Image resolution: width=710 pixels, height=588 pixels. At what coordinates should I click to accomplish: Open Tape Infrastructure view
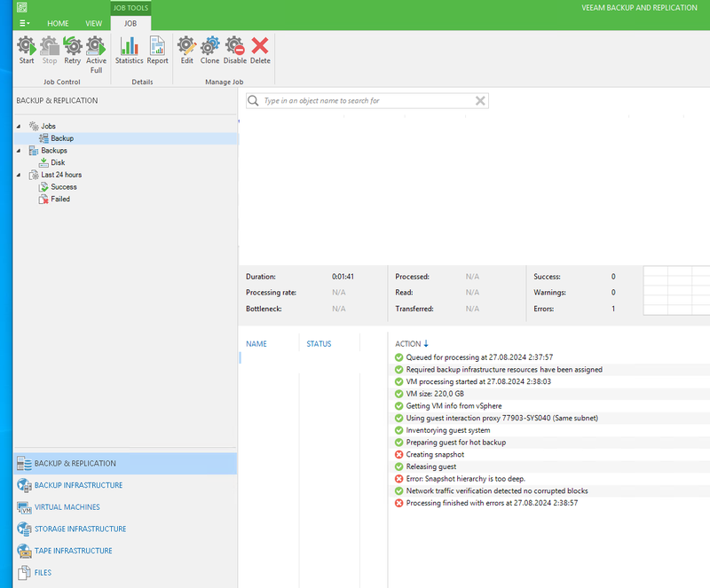tap(73, 551)
